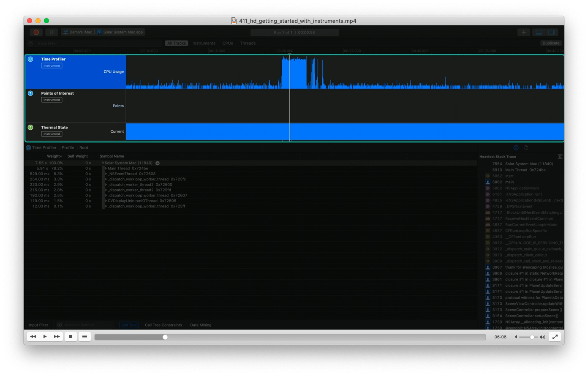Image resolution: width=588 pixels, height=376 pixels.
Task: Click the Call Tree button
Action: [129, 325]
